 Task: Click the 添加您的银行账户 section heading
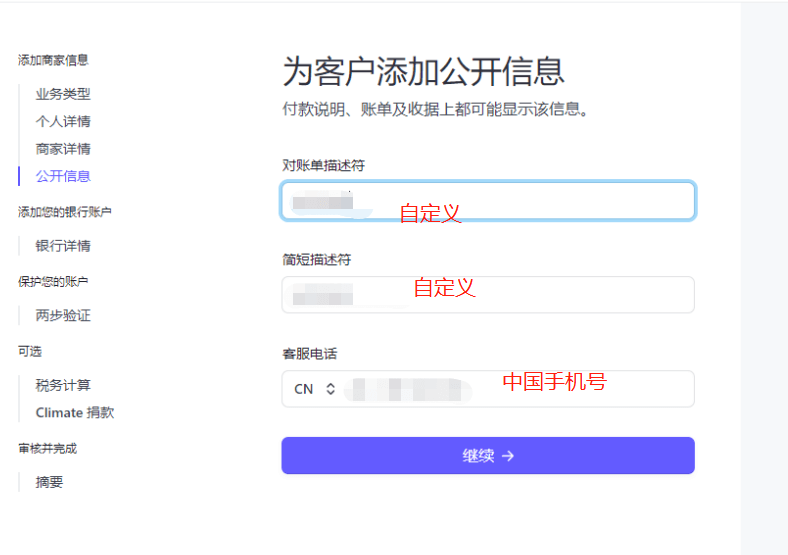[x=65, y=212]
